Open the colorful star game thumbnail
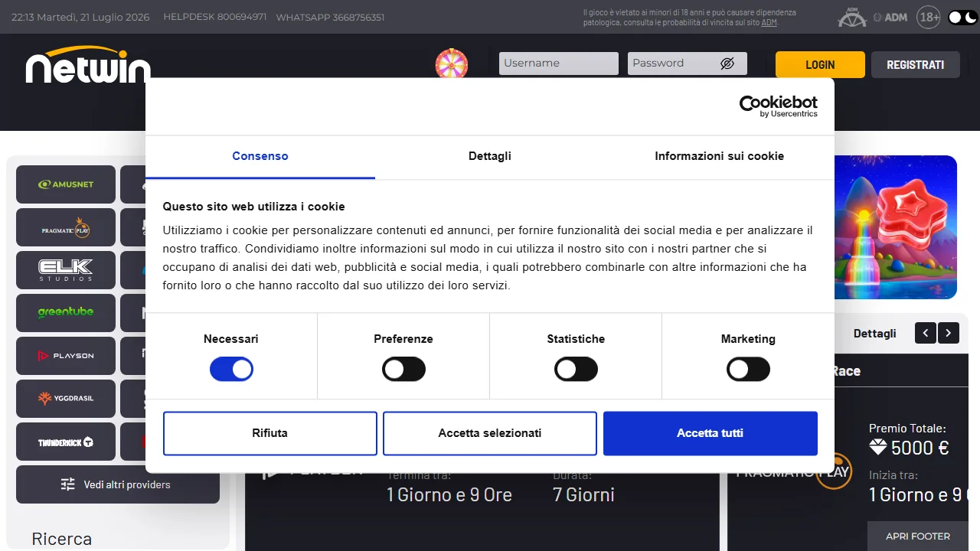Screen dimensions: 980x551 [x=896, y=227]
